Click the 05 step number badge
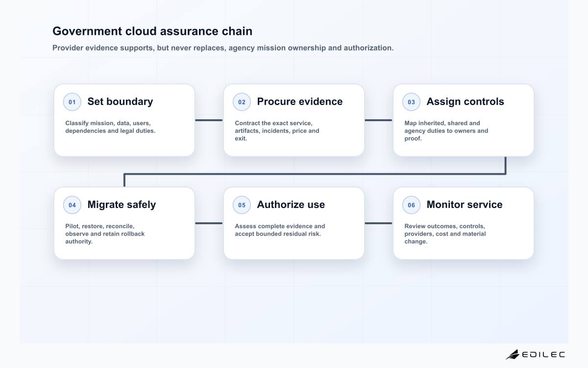 (242, 205)
